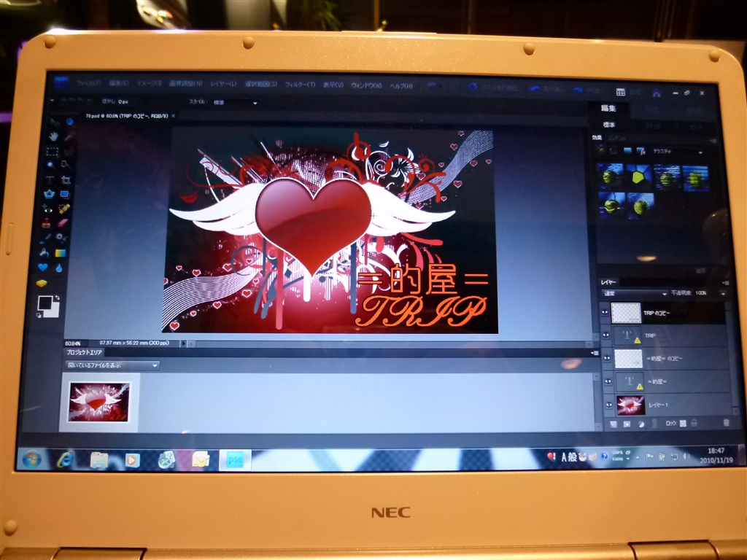The width and height of the screenshot is (747, 560).
Task: Toggle lock transparent pixels checkerboard
Action: (683, 424)
